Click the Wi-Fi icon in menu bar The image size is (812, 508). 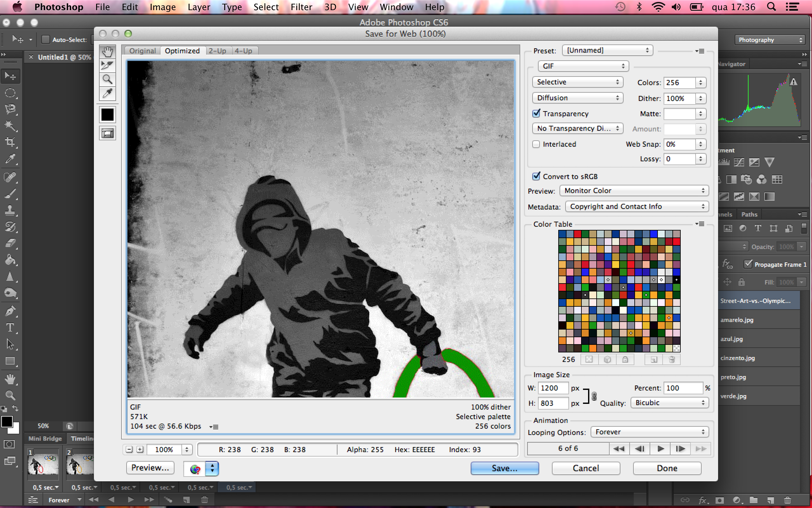pos(658,7)
